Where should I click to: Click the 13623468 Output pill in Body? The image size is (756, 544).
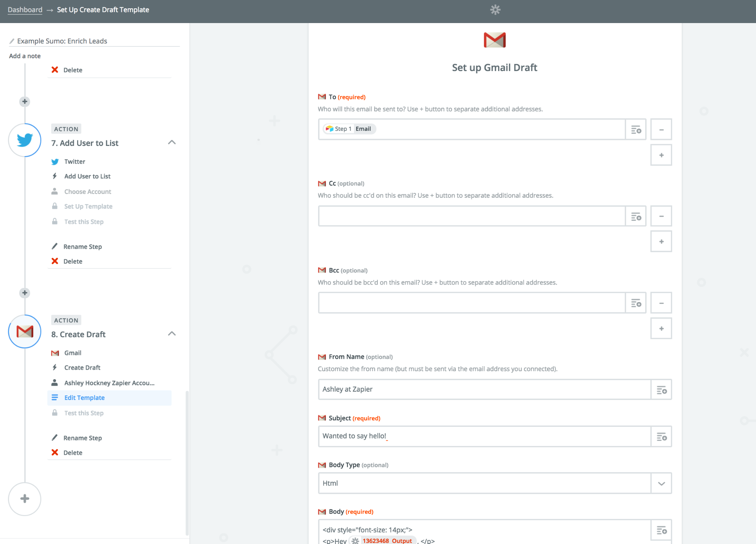(382, 541)
